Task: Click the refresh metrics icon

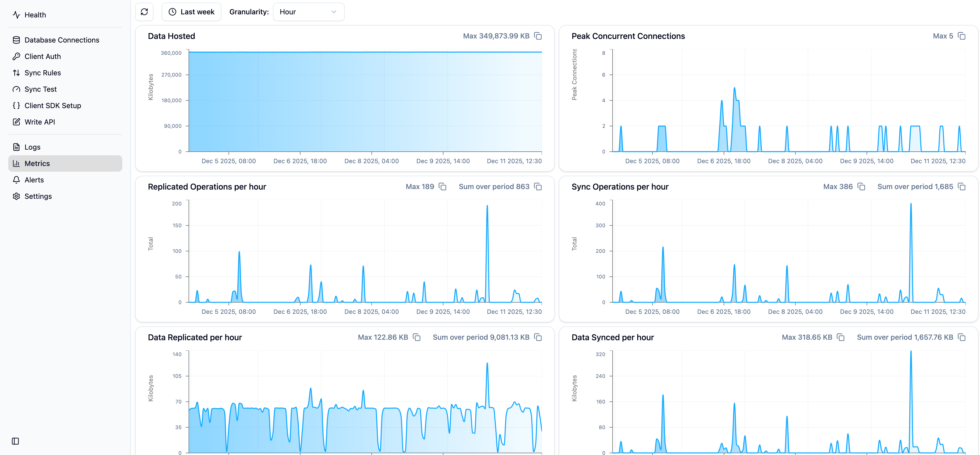Action: (144, 12)
